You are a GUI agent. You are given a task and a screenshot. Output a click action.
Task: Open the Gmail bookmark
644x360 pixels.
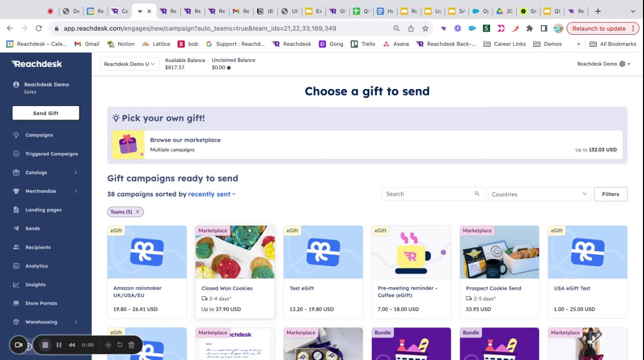point(87,44)
